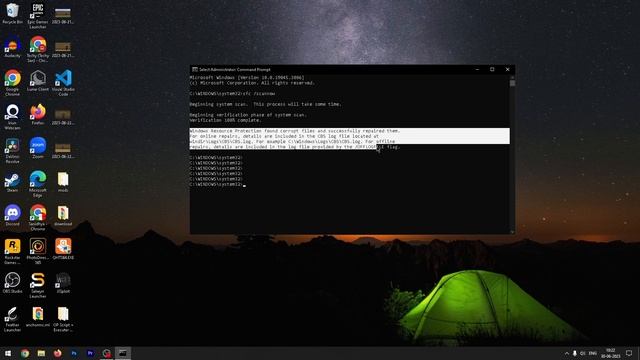Open Steam desktop shortcut
The height and width of the screenshot is (360, 640).
(12, 182)
